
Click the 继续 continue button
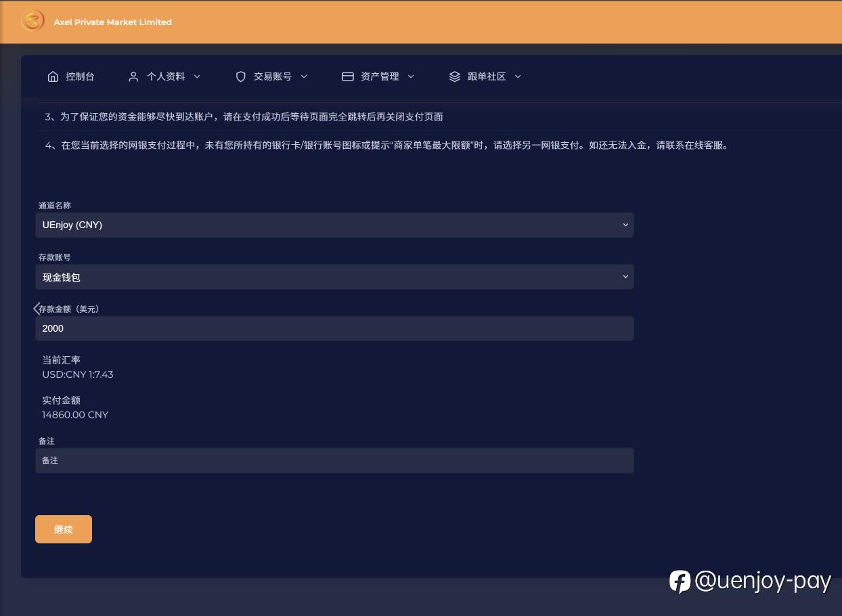(x=64, y=529)
